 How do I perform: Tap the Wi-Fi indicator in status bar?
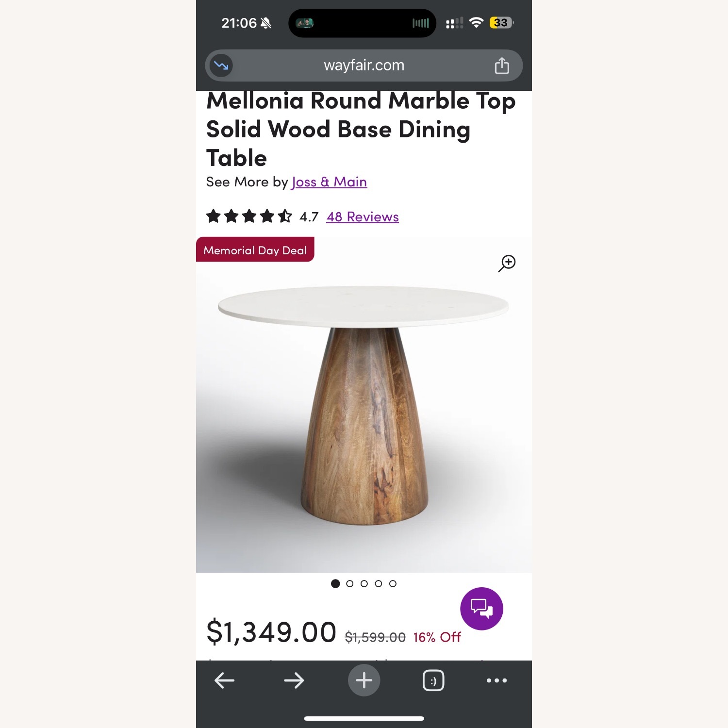477,22
